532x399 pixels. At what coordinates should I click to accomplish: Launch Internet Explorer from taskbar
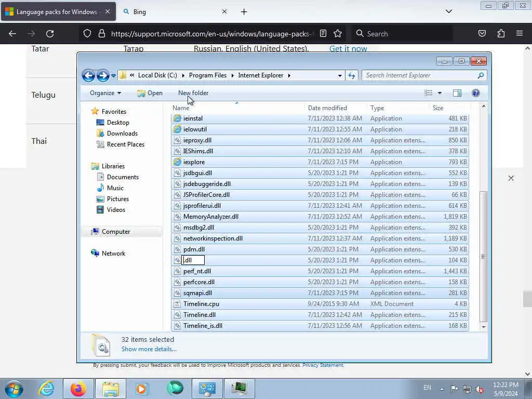click(x=46, y=389)
